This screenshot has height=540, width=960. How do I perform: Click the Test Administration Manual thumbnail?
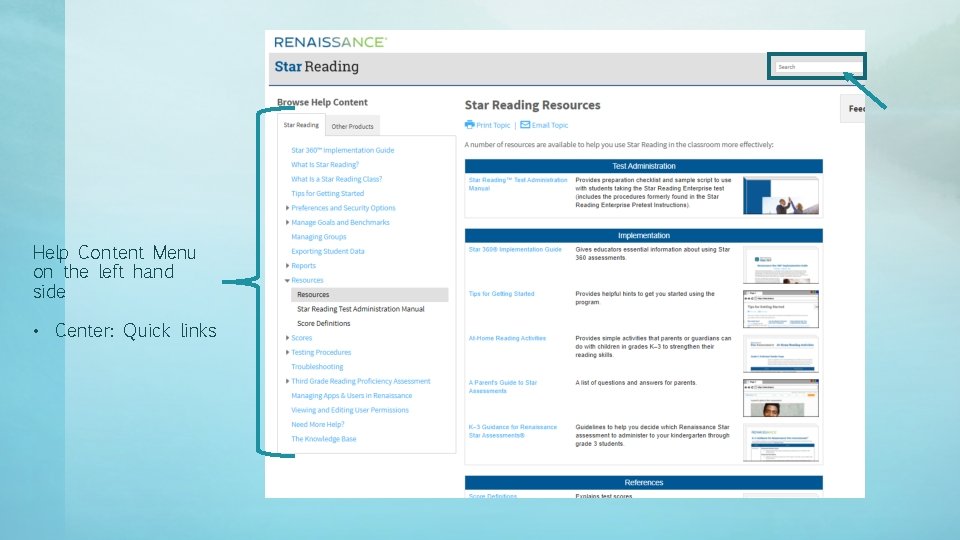pyautogui.click(x=781, y=195)
